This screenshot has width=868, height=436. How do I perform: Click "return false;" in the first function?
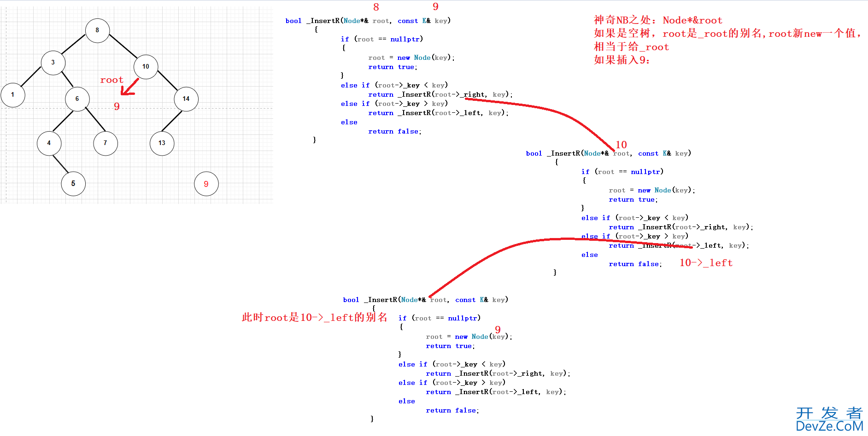tap(395, 131)
